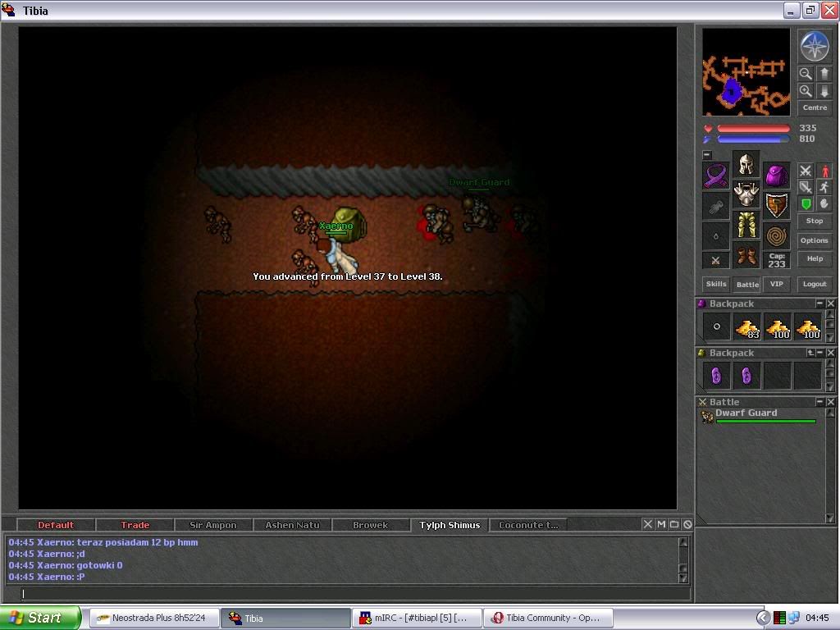
Task: Show the floor below on the minimap
Action: [x=824, y=91]
